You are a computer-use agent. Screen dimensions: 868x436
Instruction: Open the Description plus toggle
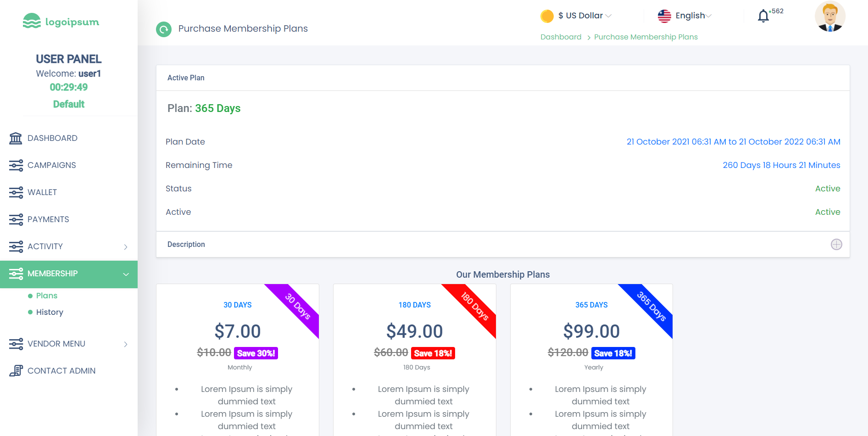pos(836,244)
